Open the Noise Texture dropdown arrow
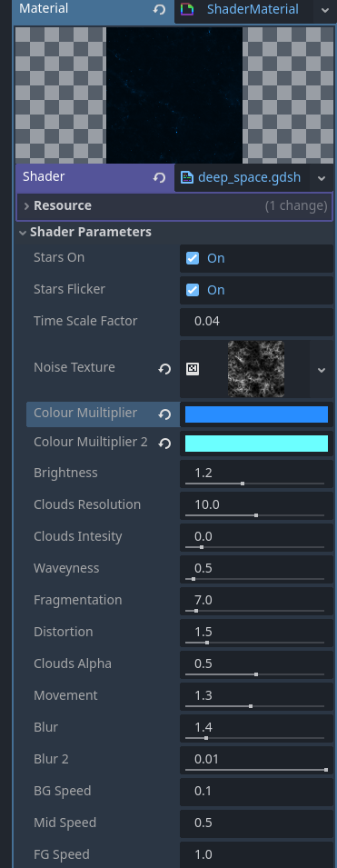 tap(322, 370)
